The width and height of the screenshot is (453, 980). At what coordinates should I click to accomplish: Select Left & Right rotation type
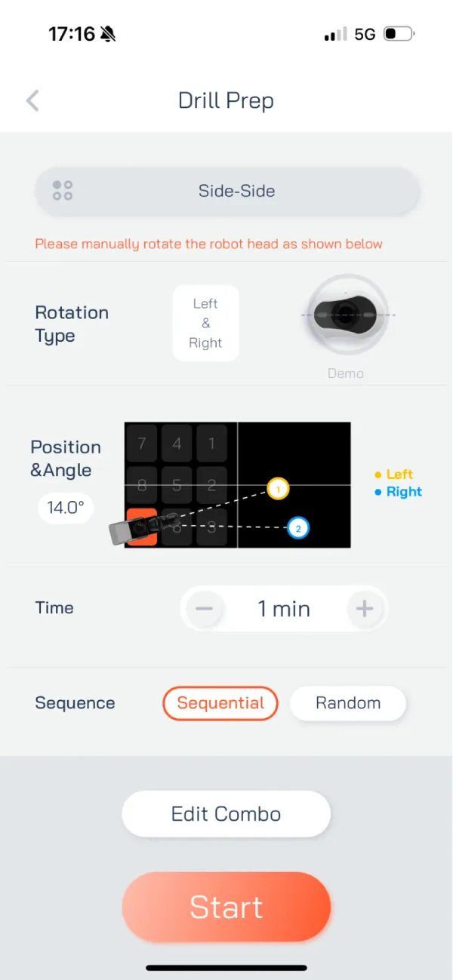(205, 323)
